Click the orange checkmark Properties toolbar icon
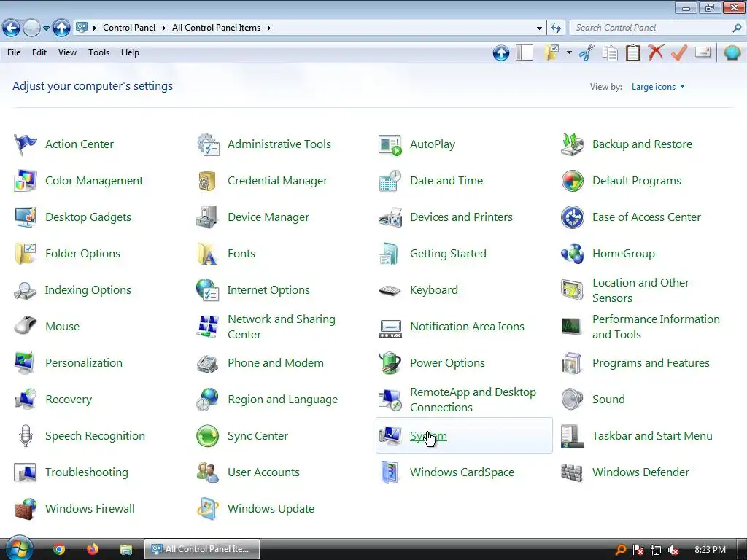 679,52
